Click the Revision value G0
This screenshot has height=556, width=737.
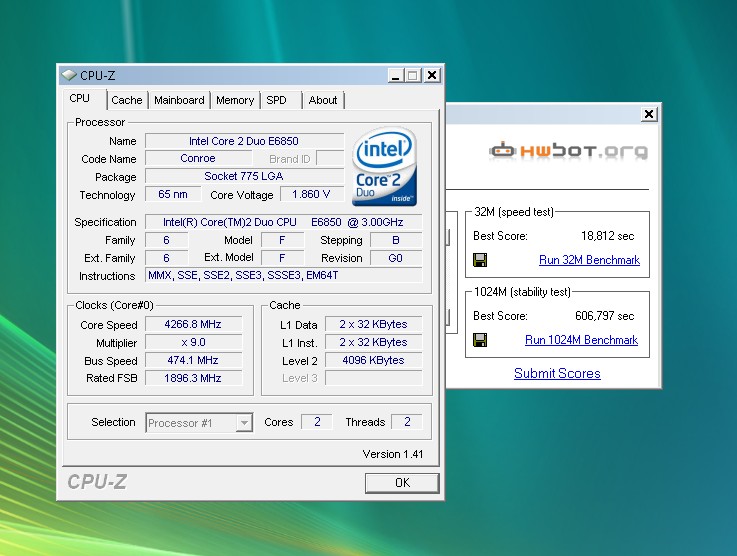[396, 258]
